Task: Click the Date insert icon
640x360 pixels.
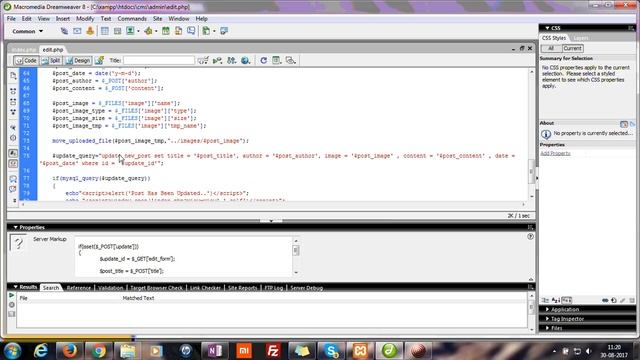Action: pos(166,31)
